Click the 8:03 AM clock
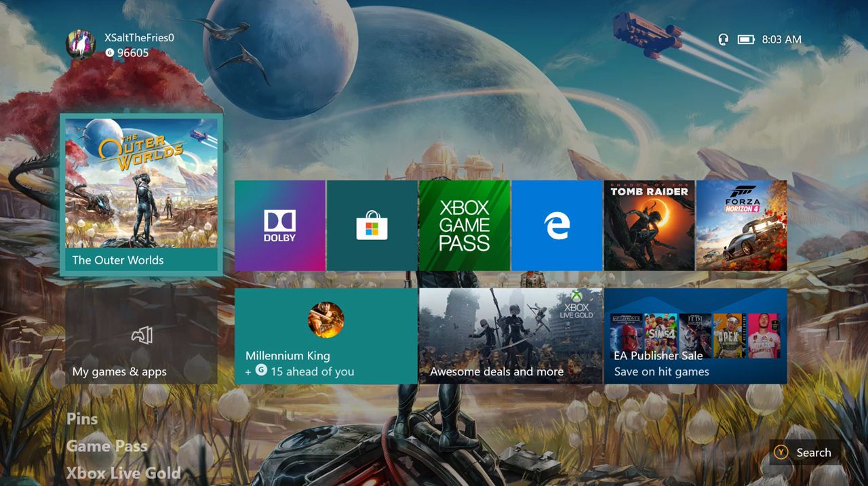868x486 pixels. (782, 39)
